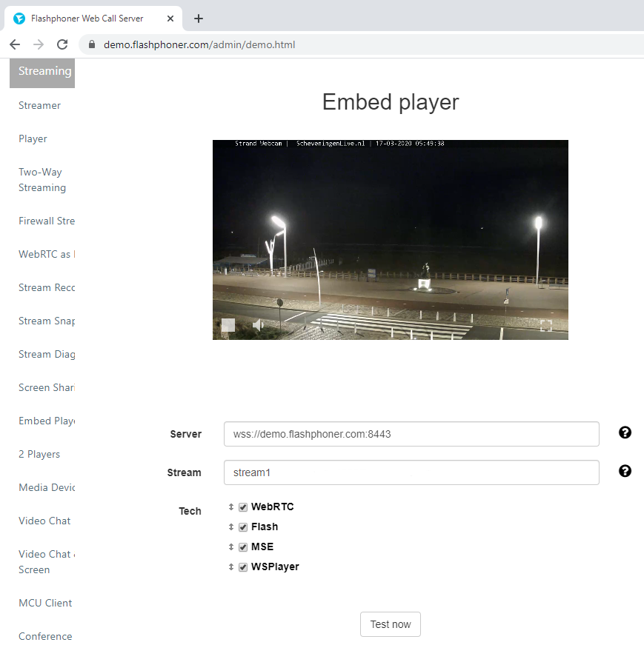The image size is (644, 645).
Task: Click the padlock site security icon
Action: click(92, 44)
